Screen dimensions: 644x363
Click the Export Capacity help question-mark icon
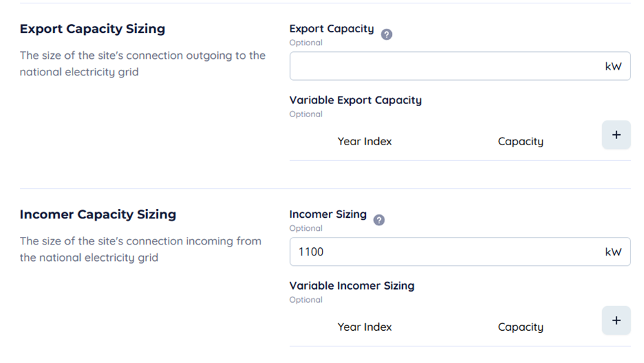click(386, 34)
